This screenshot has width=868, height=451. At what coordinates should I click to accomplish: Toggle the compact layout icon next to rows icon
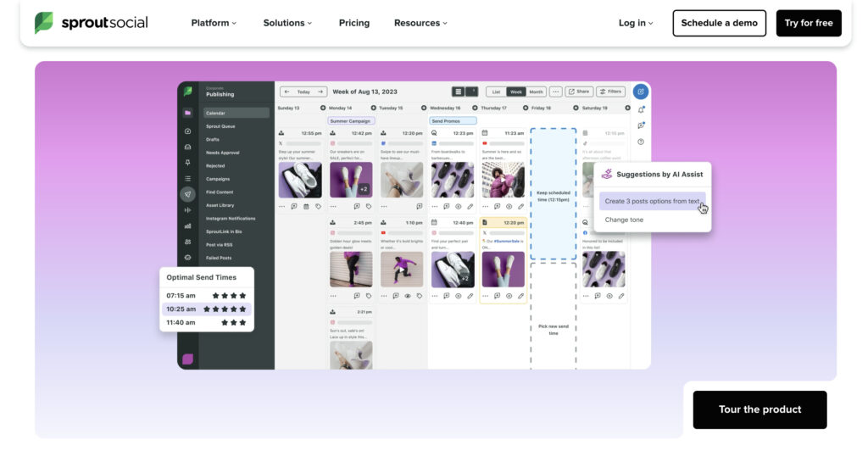pos(472,92)
